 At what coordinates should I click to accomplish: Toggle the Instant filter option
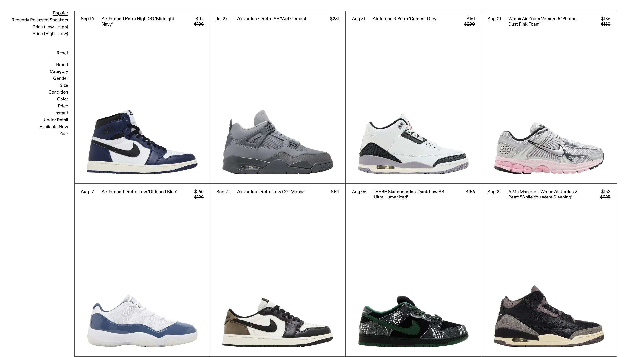(61, 113)
